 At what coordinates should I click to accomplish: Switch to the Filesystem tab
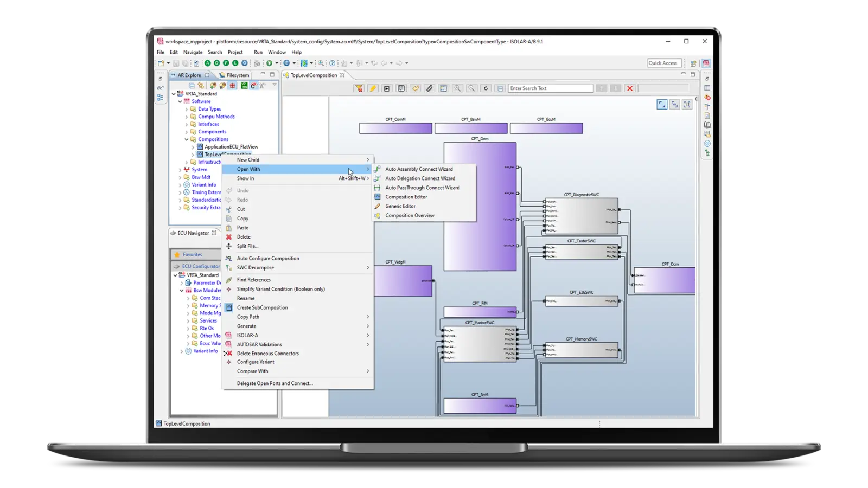coord(237,75)
